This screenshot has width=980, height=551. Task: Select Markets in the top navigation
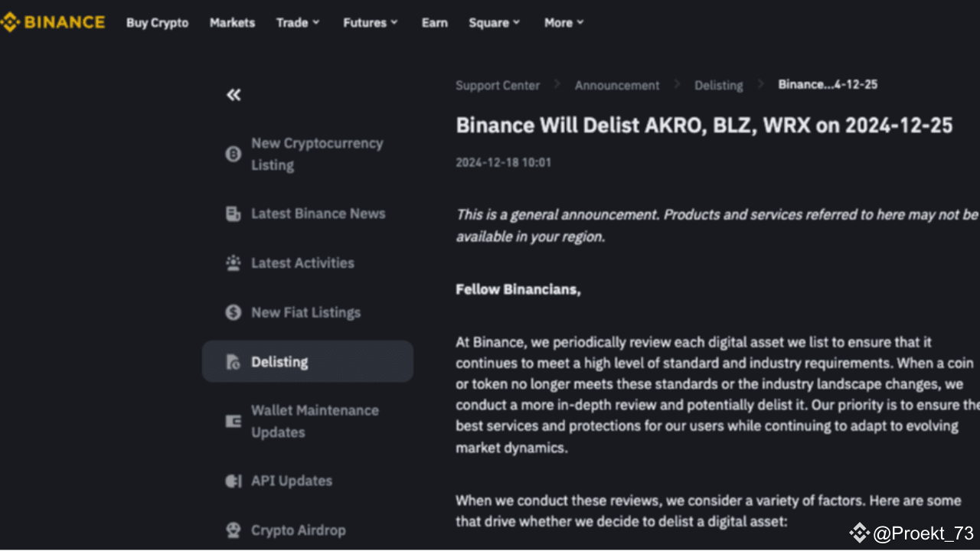(232, 22)
